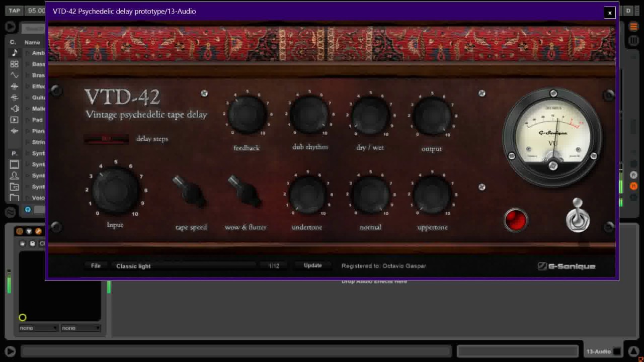The height and width of the screenshot is (362, 644).
Task: Click the first orange device icon
Action: (20, 231)
